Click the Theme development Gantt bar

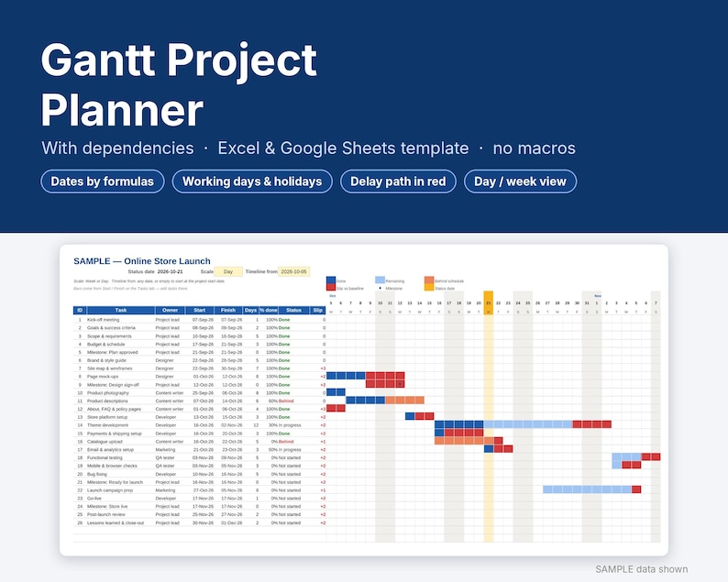pos(523,424)
